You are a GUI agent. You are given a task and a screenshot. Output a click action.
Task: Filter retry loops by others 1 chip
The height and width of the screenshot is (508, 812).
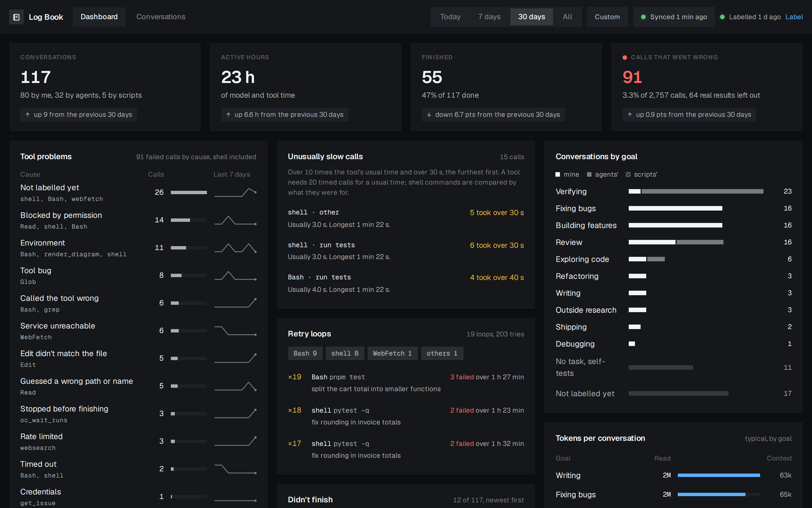pyautogui.click(x=442, y=353)
